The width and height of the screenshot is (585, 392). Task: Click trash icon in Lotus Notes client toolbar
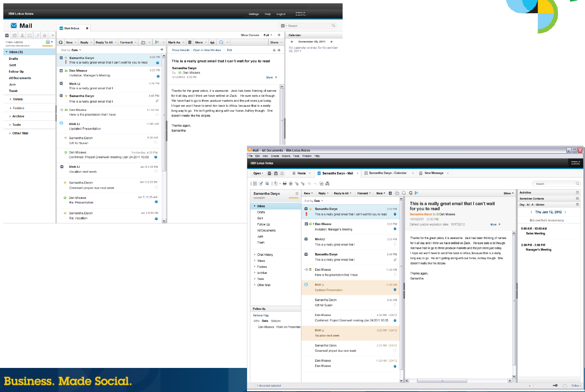[x=390, y=193]
